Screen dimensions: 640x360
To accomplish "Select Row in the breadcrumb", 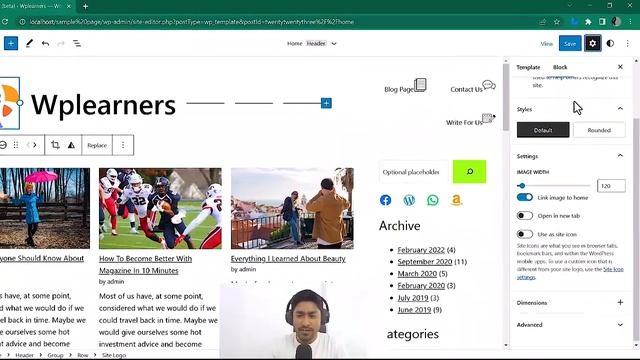I will click(x=82, y=355).
